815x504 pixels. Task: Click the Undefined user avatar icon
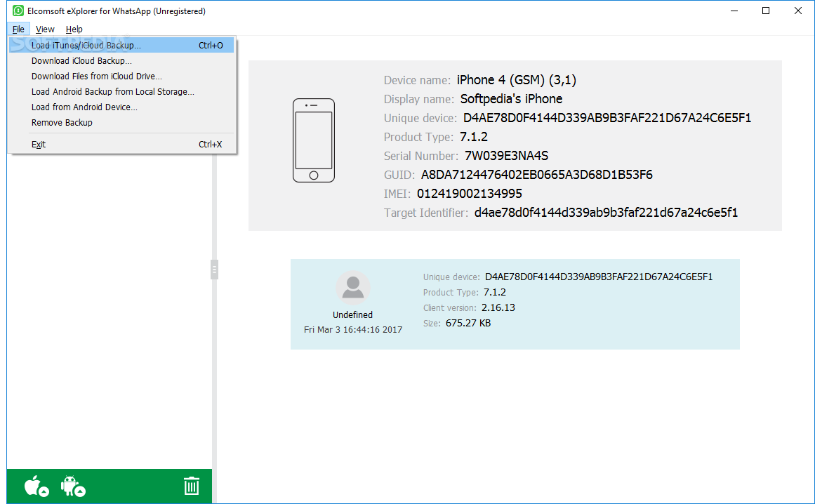coord(353,287)
